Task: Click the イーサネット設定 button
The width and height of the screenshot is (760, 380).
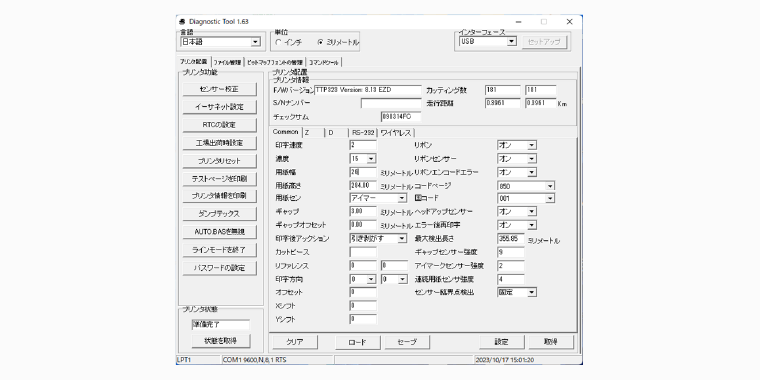Action: tap(219, 107)
